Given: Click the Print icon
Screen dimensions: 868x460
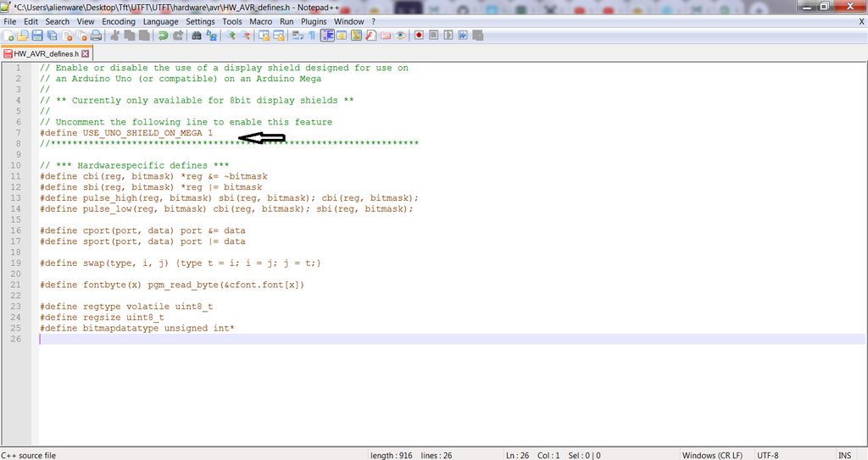Looking at the screenshot, I should click(96, 36).
